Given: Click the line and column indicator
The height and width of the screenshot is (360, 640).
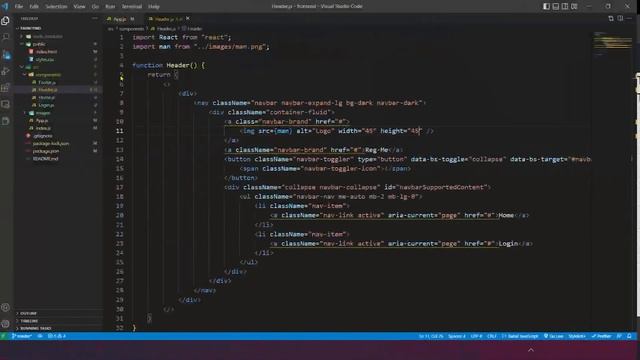Looking at the screenshot, I should click(431, 336).
